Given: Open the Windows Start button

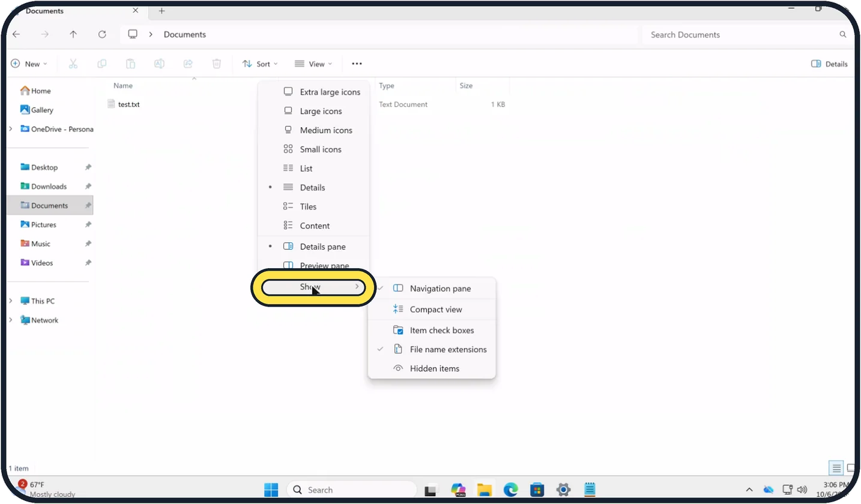Looking at the screenshot, I should (x=271, y=490).
